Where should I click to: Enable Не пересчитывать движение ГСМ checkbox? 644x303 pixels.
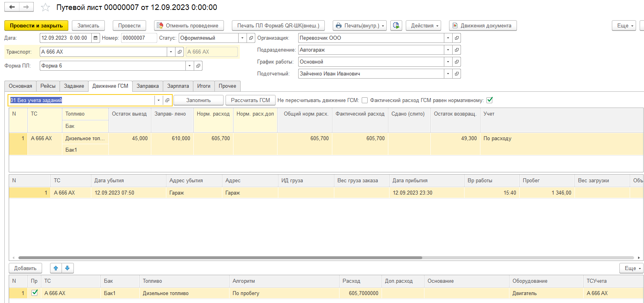(x=364, y=100)
